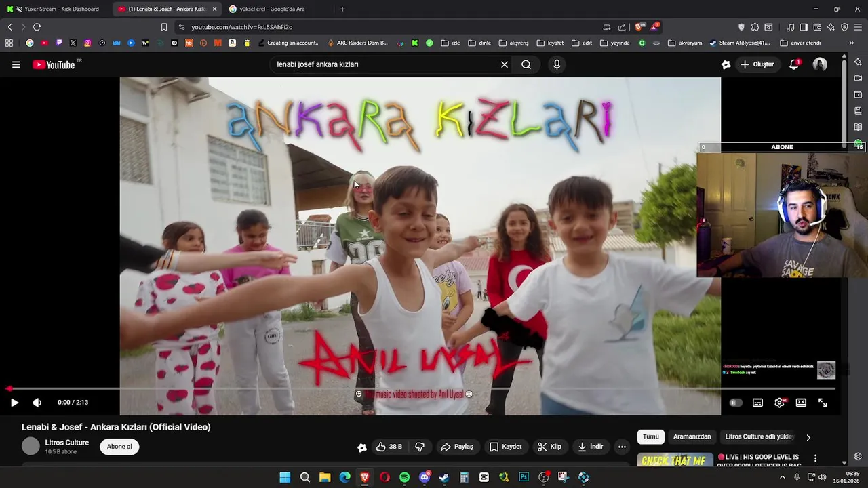Click the Oluştur create button
The height and width of the screenshot is (488, 868).
click(x=757, y=64)
